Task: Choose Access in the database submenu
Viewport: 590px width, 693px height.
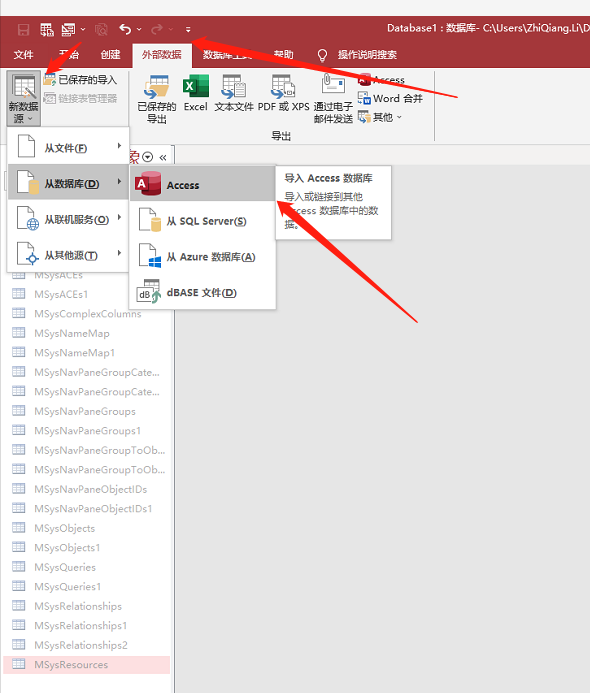Action: [203, 184]
